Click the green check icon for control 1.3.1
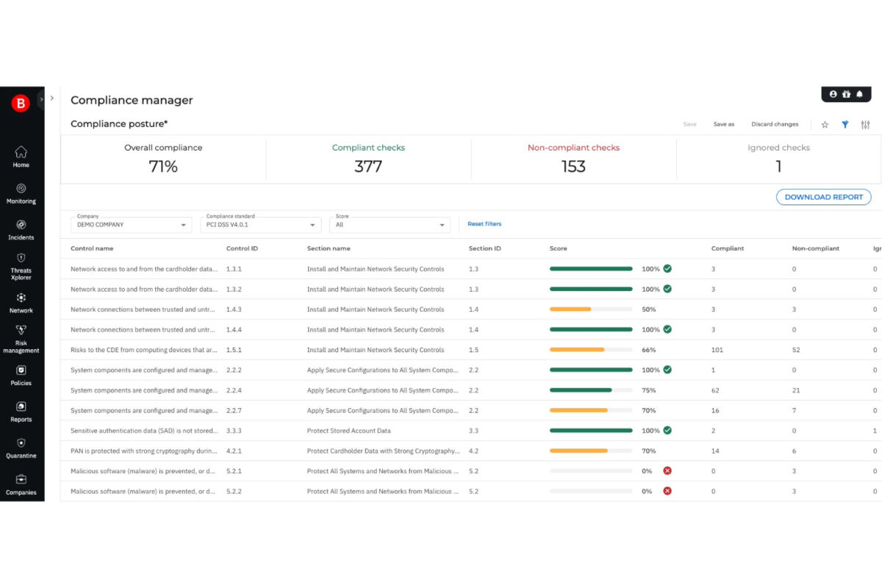Image resolution: width=882 pixels, height=588 pixels. point(667,269)
